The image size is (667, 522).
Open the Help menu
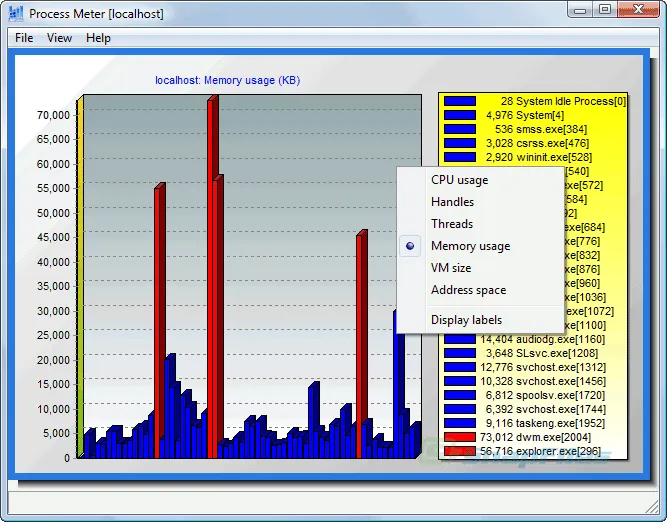(x=98, y=38)
